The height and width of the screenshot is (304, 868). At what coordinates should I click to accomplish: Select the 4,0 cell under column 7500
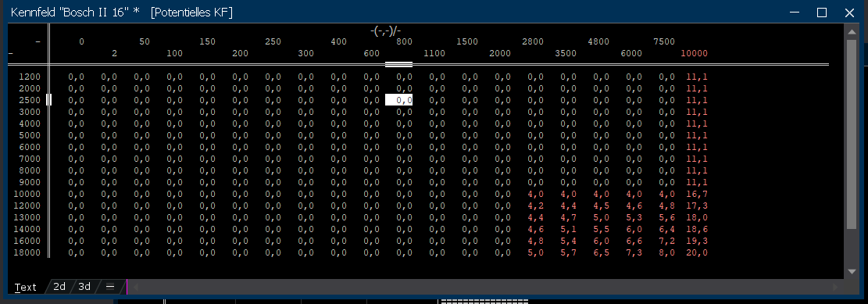(667, 195)
